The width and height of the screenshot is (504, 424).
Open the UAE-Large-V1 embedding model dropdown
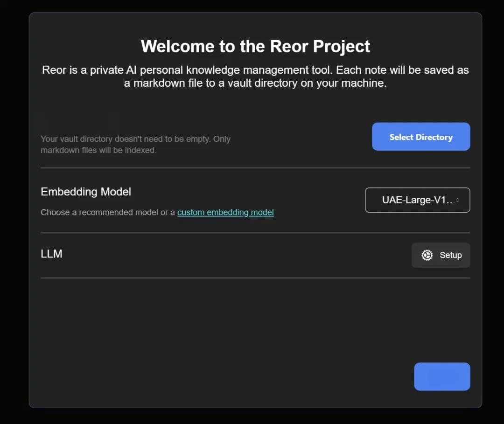[x=418, y=200]
